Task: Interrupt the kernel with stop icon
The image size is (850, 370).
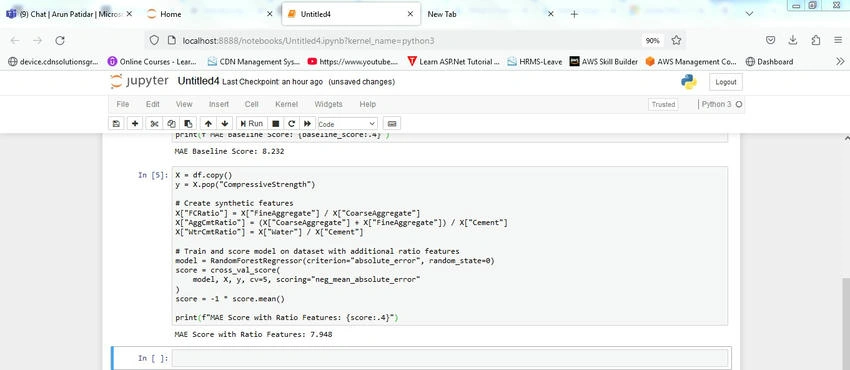Action: pyautogui.click(x=275, y=124)
